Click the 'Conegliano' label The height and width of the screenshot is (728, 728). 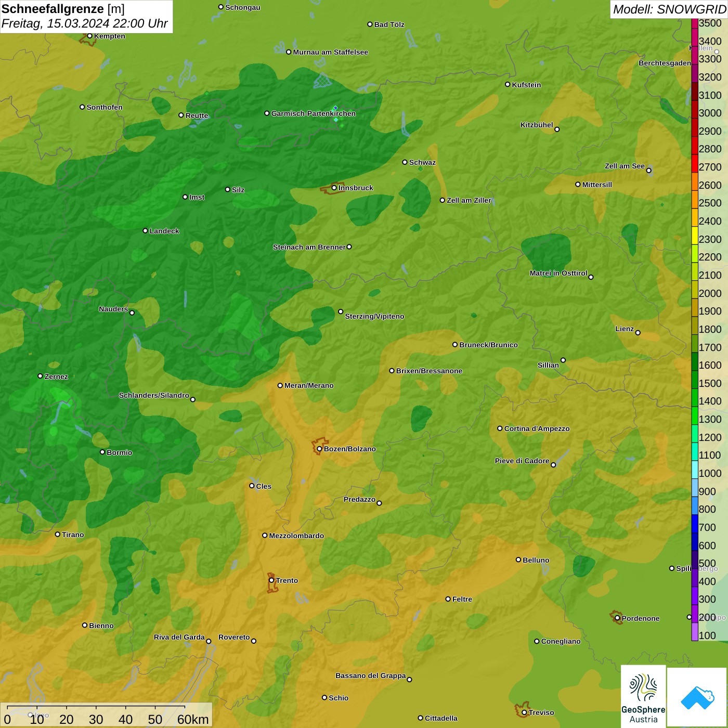pos(561,641)
